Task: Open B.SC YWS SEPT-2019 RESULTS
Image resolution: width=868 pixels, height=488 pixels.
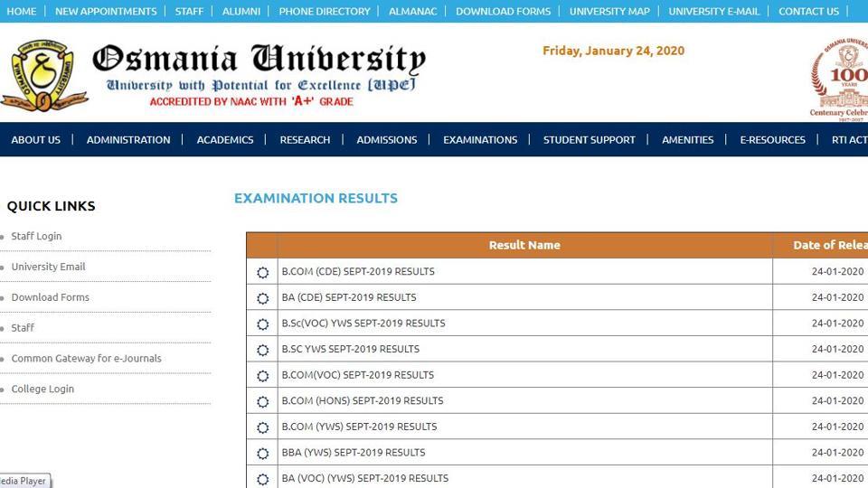Action: [351, 349]
